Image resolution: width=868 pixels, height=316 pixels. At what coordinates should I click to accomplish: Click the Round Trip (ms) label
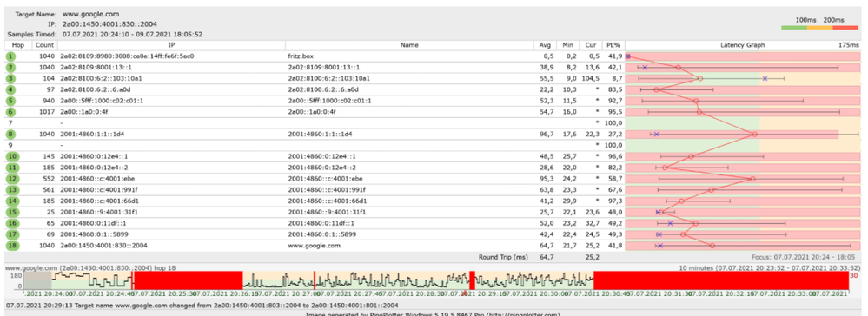point(504,257)
